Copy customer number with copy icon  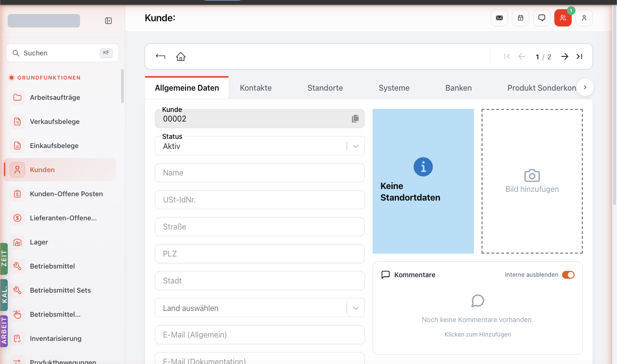click(355, 119)
